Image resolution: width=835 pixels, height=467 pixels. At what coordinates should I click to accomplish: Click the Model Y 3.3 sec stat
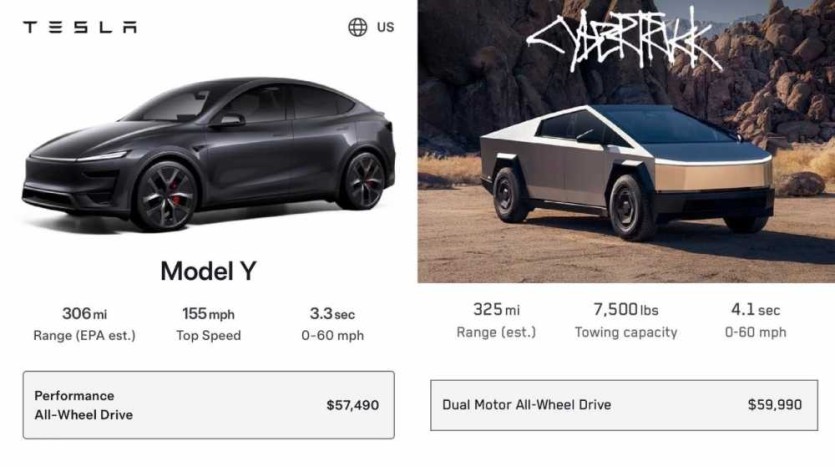point(332,324)
